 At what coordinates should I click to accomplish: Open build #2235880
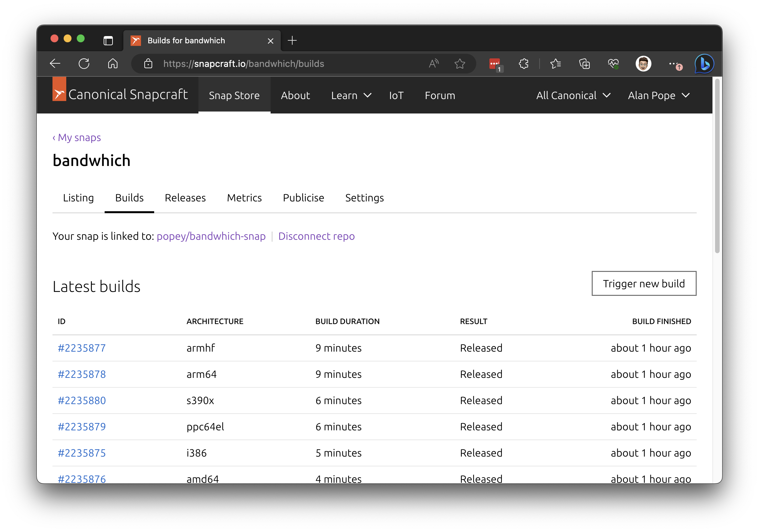click(x=82, y=400)
